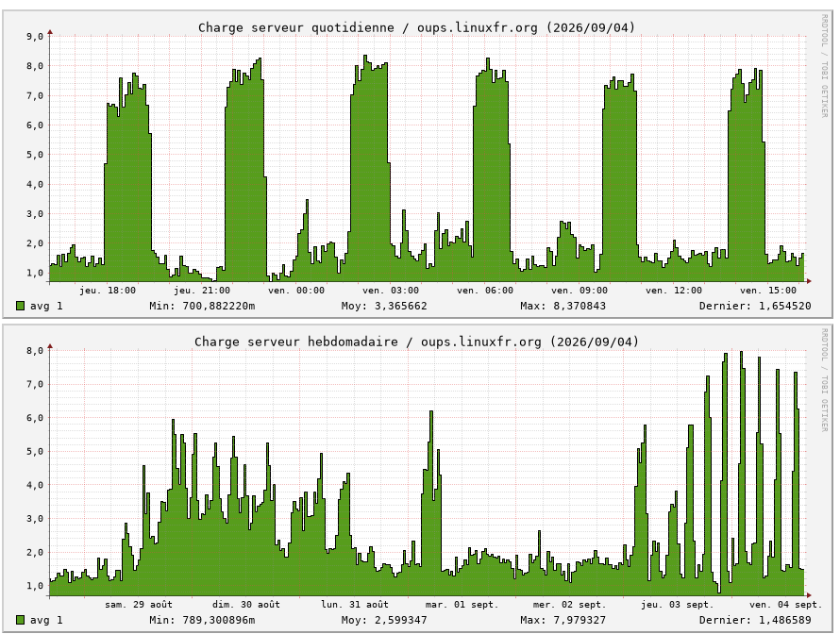Select 'Dernier: 1,486589' value text

(x=755, y=620)
